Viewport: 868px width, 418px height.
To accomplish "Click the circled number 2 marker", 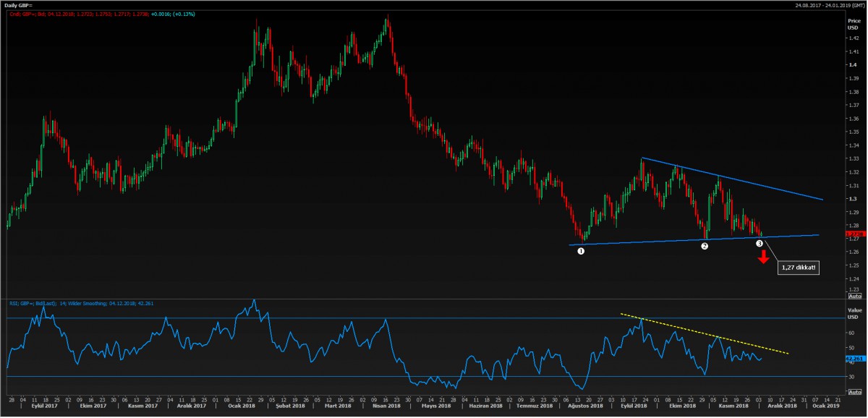I will (704, 246).
